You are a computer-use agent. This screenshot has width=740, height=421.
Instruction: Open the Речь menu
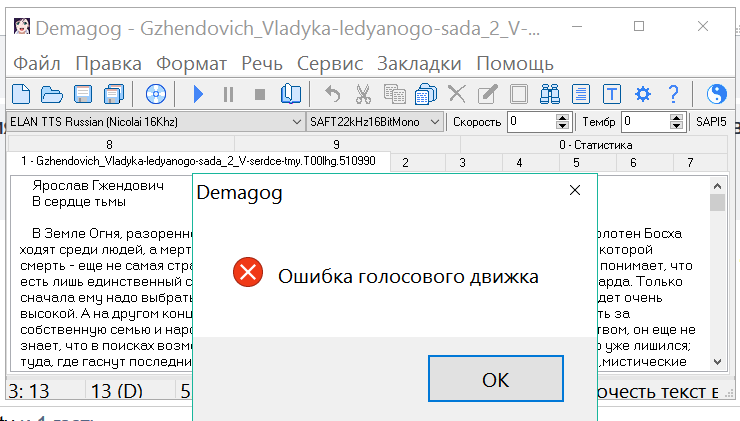point(262,63)
